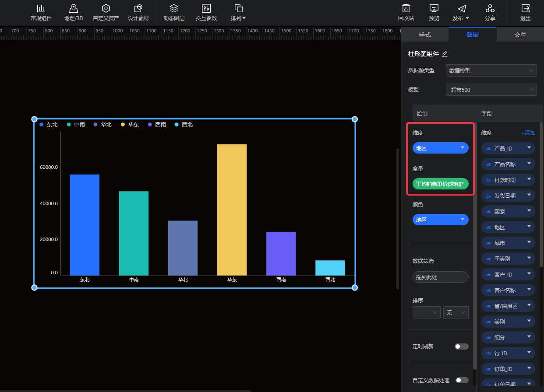Click the +添加 link for dimensions
Screen dimensions: 544x392
click(528, 133)
